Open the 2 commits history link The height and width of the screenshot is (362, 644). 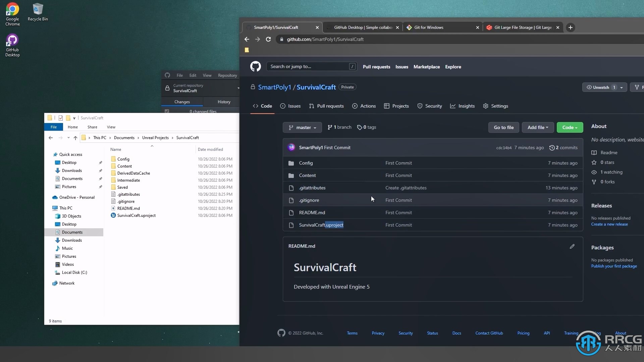563,147
